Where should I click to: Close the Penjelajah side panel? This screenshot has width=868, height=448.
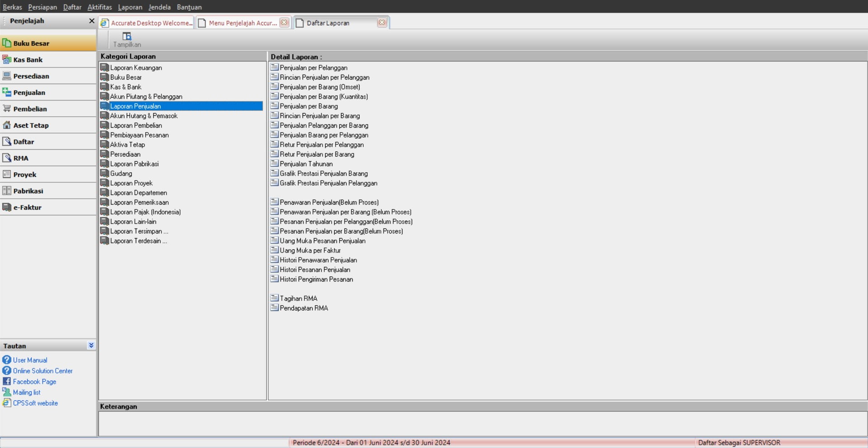91,21
